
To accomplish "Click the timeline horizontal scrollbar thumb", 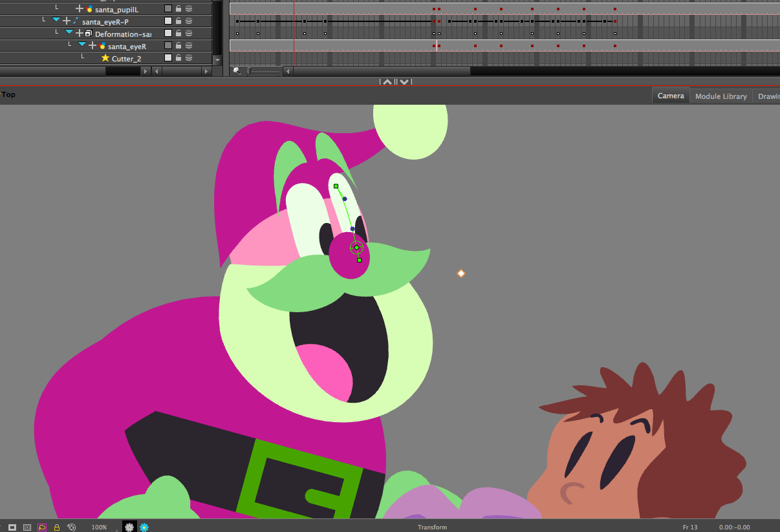I will (381, 71).
